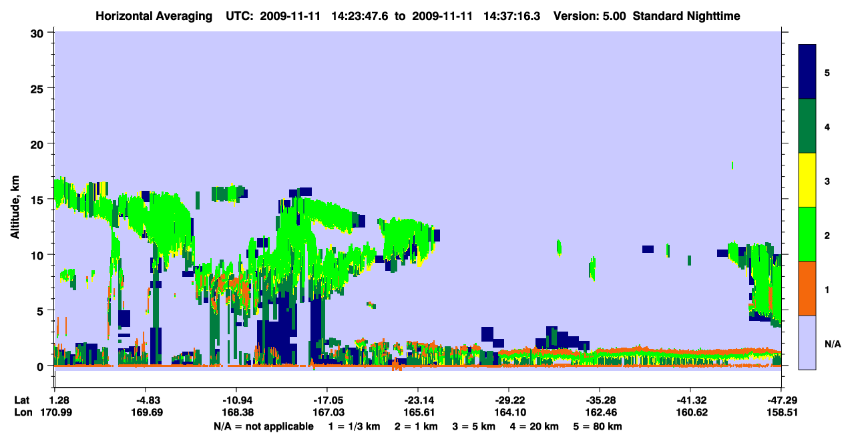Click the "Lat" row label
This screenshot has height=445, width=868.
click(22, 400)
